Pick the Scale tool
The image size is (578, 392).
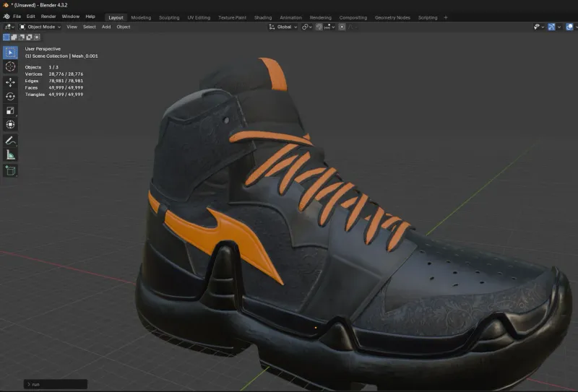point(10,110)
